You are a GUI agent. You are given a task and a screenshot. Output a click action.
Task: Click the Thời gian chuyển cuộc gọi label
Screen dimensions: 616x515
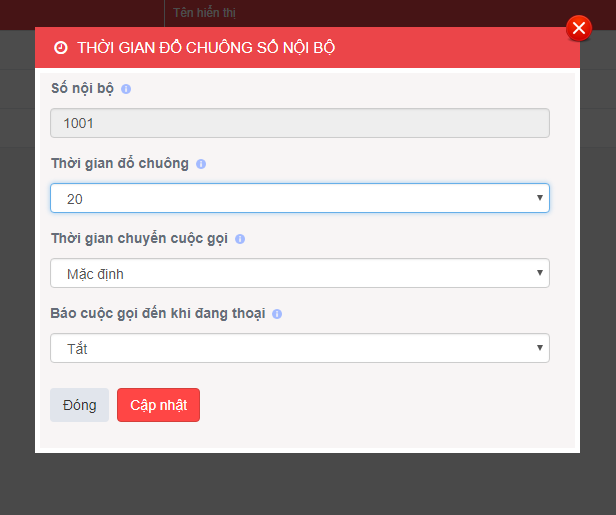pos(139,238)
